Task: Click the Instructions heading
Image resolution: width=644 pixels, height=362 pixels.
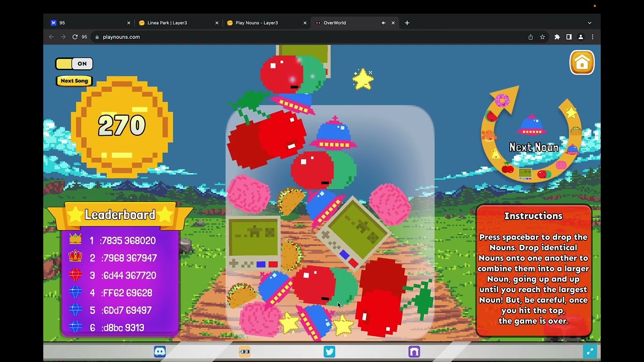Action: pyautogui.click(x=533, y=216)
